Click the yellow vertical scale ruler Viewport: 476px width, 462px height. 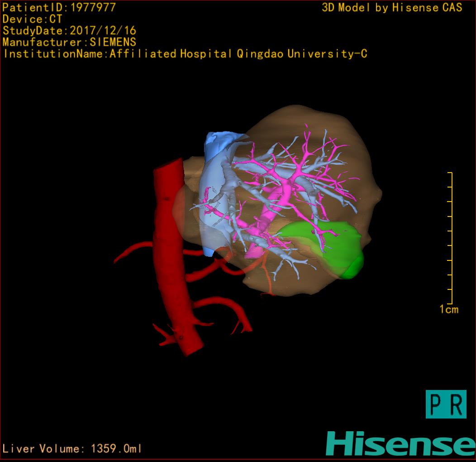[x=451, y=238]
